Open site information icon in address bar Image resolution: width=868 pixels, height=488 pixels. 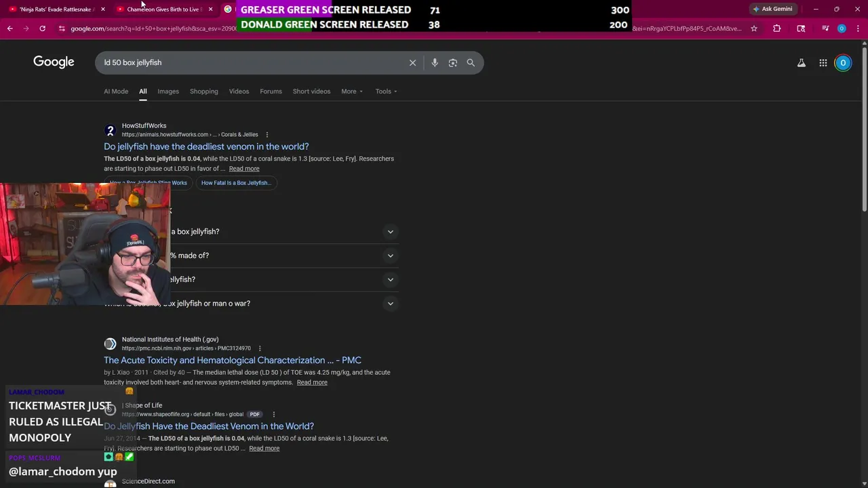[62, 28]
